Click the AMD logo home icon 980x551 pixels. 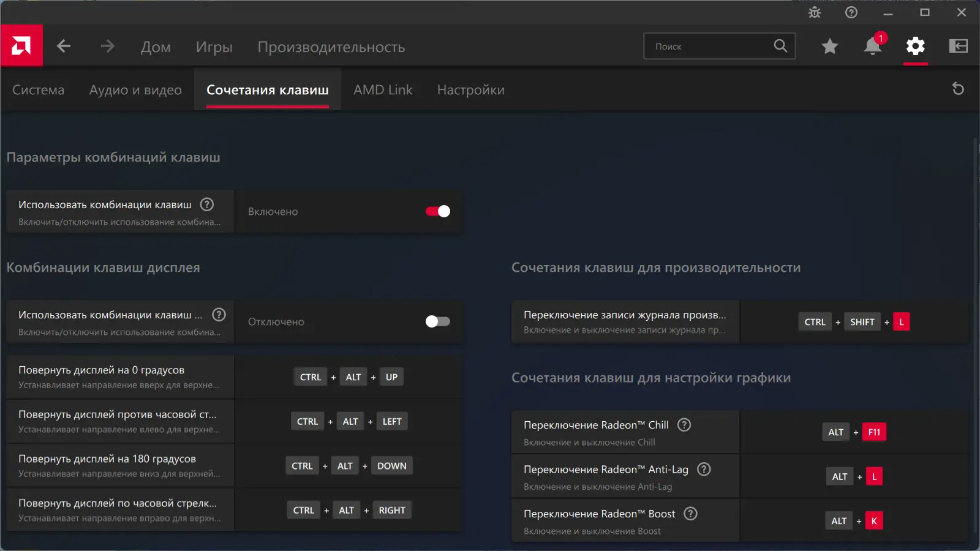tap(21, 46)
